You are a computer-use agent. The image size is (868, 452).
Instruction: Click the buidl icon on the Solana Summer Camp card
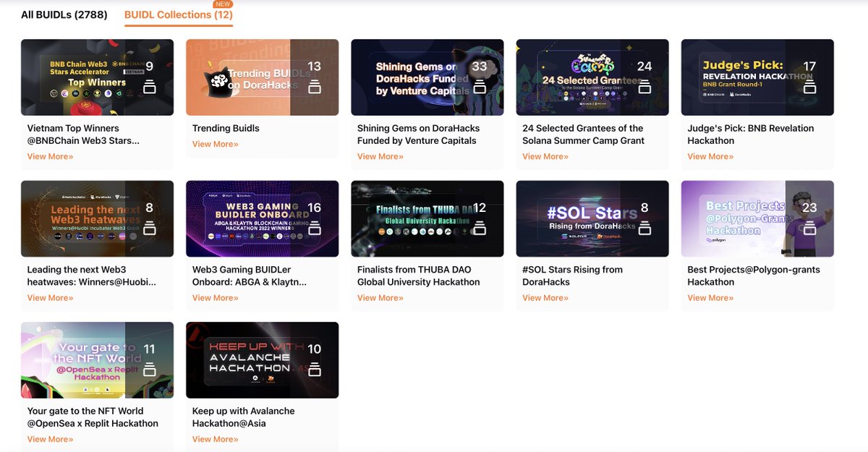(x=644, y=86)
